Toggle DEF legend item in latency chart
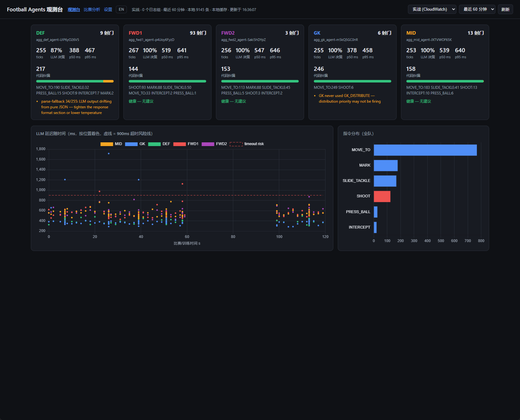Screen dimensions: 520x420 (x=159, y=144)
